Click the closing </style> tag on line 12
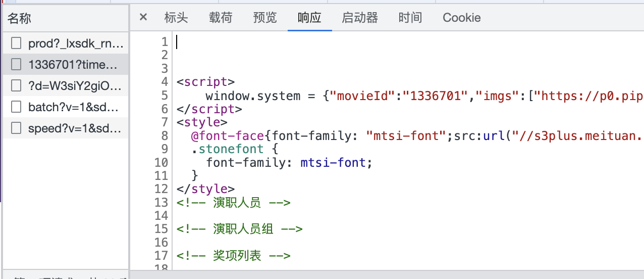 (x=205, y=189)
